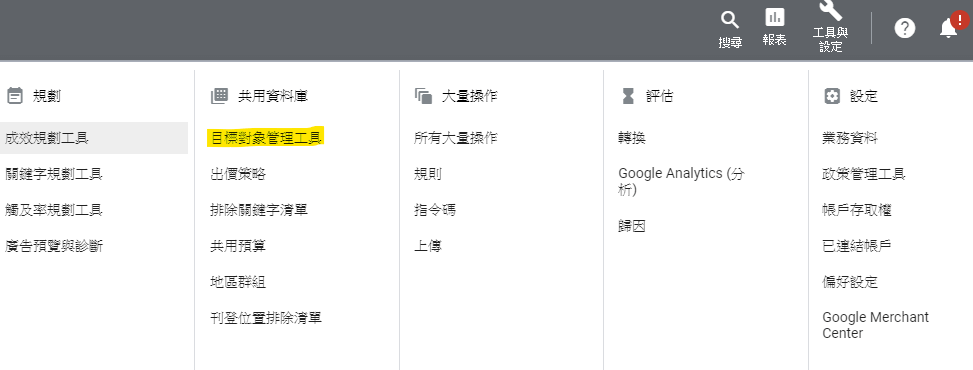Click the 設定 gear icon
Screen dimensions: 973x370
[832, 96]
